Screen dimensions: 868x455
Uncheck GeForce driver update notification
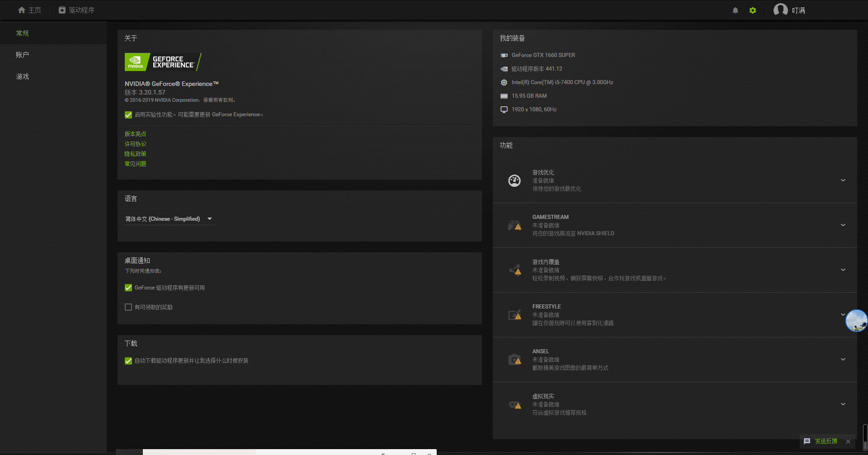(128, 288)
